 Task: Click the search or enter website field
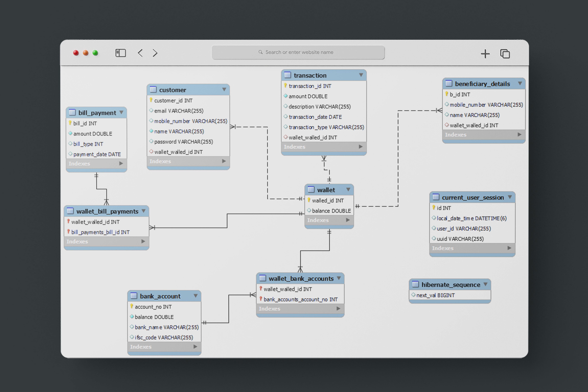298,52
